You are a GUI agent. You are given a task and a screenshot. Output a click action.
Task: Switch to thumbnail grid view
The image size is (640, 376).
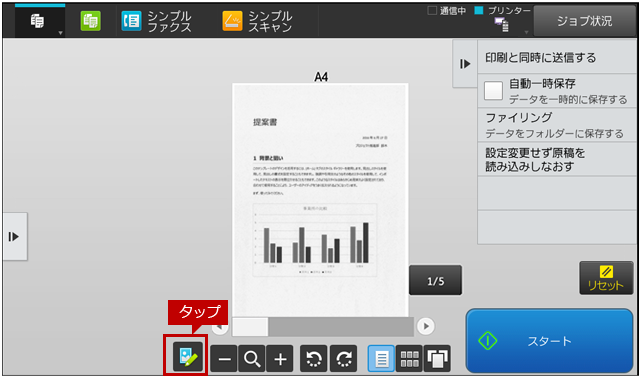(x=409, y=358)
